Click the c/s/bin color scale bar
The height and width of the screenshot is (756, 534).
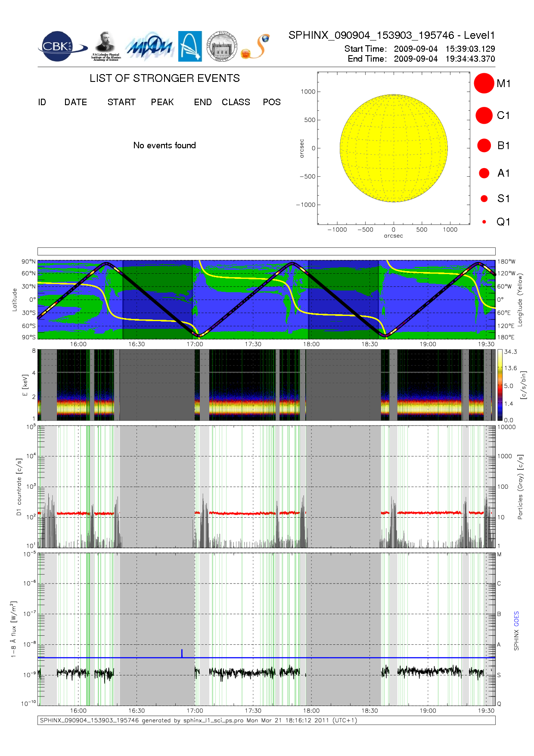(x=500, y=385)
